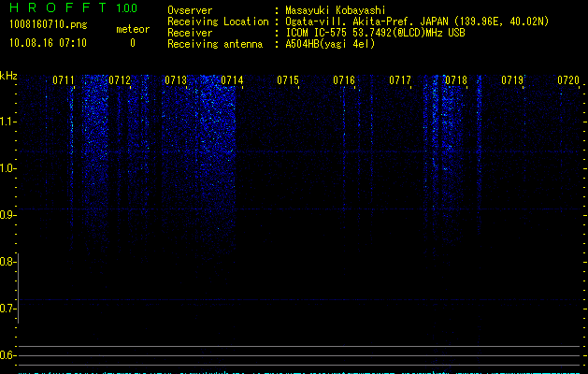The image size is (588, 374).
Task: Click the 0716 time marker
Action: (344, 80)
